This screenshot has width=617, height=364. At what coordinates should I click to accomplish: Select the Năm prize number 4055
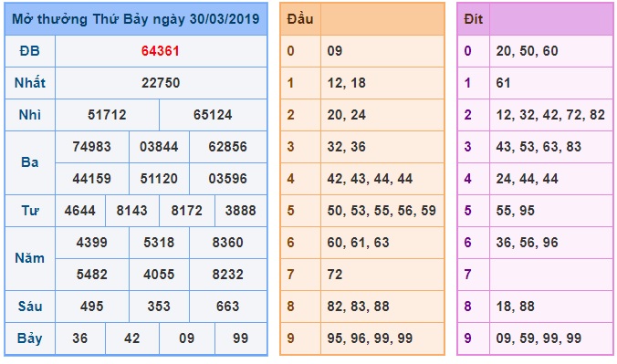click(159, 274)
